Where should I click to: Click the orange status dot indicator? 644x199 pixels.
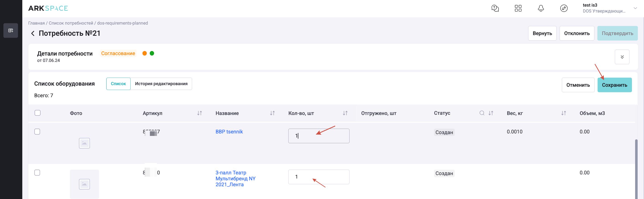145,53
